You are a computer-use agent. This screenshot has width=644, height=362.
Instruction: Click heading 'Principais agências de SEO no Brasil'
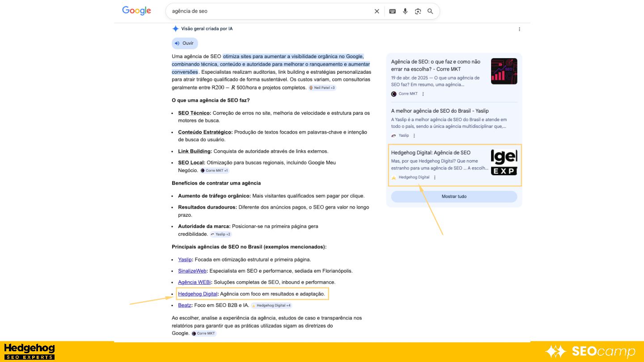pyautogui.click(x=249, y=247)
